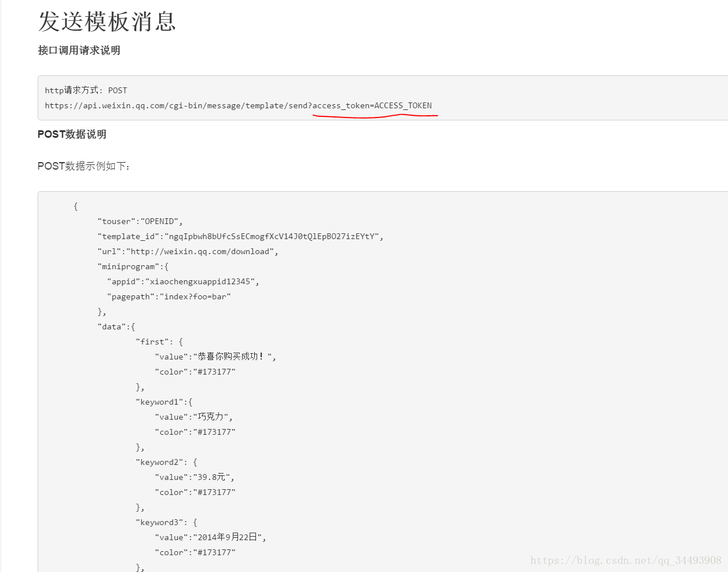Click the "template_id" line in JSON
Viewport: 728px width, 572px height.
click(x=240, y=236)
